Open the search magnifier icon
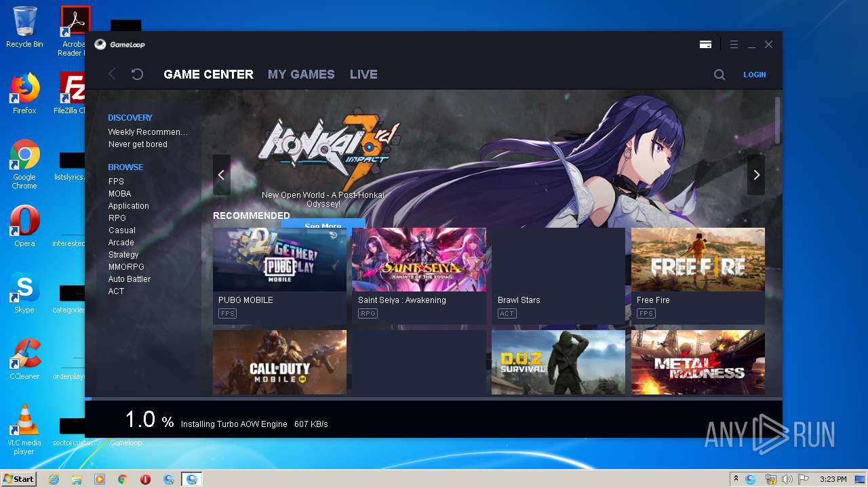The image size is (868, 488). click(x=719, y=75)
